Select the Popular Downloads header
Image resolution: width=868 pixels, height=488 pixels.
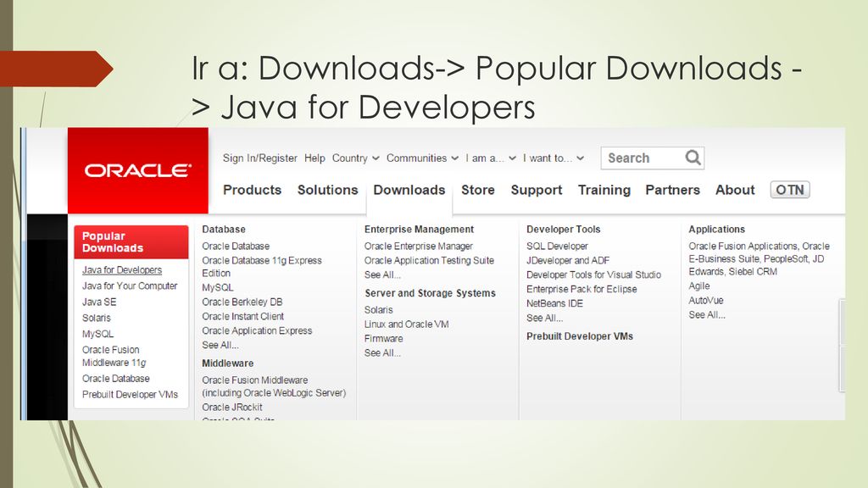131,241
